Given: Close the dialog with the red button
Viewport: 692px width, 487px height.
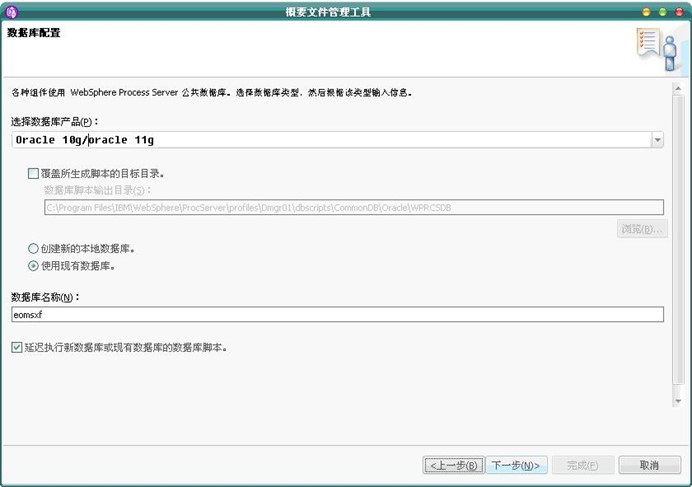Looking at the screenshot, I should [677, 11].
